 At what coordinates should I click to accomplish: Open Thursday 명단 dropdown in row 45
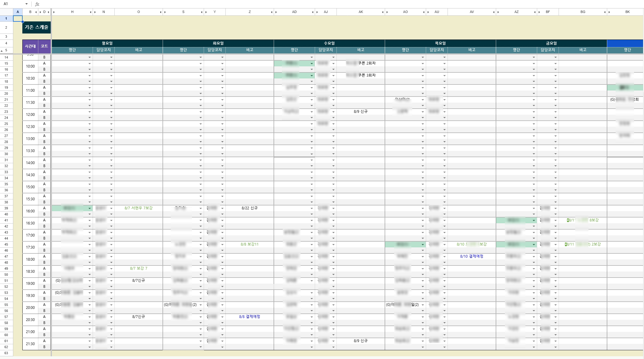tap(423, 245)
